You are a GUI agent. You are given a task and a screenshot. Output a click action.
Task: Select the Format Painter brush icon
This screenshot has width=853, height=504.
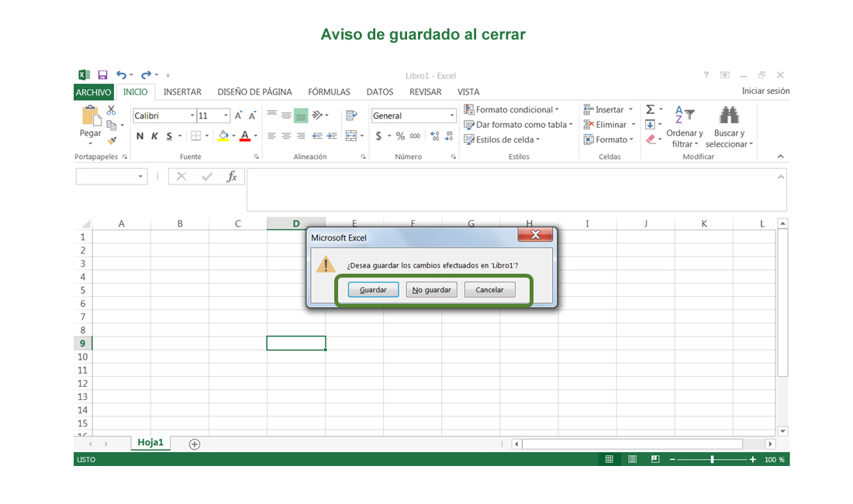pos(112,140)
